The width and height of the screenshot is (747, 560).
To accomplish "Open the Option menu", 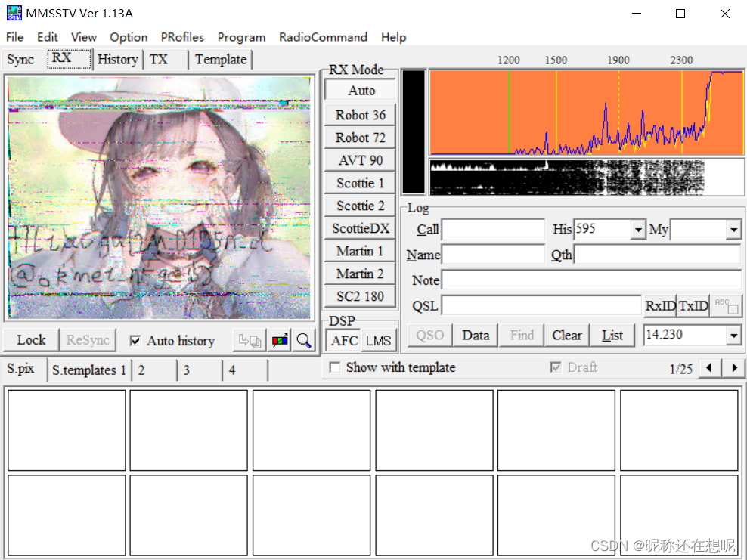I will coord(129,37).
